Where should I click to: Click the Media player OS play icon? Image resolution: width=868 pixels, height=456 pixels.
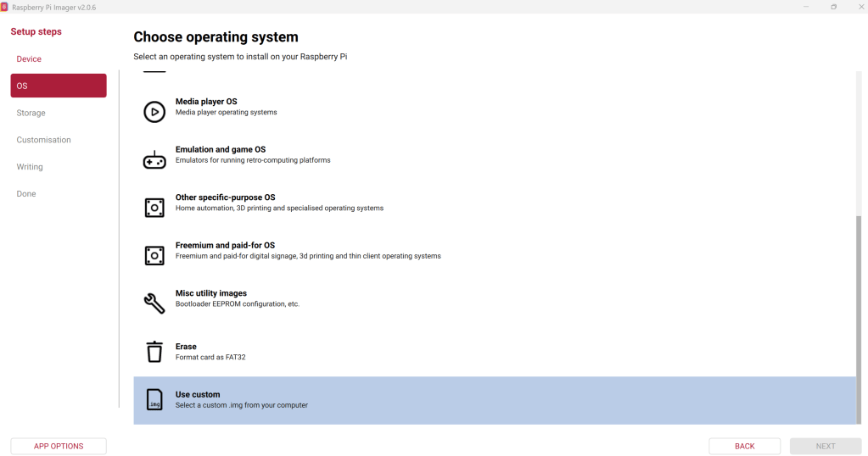pos(154,112)
